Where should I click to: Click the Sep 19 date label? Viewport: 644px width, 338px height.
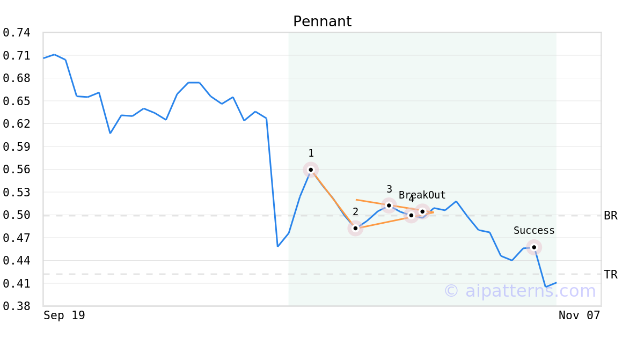coord(64,315)
